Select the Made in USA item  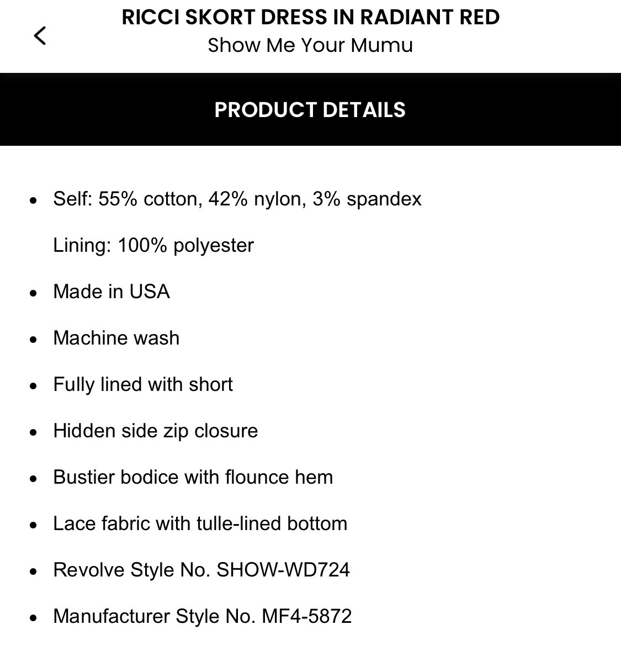[112, 292]
